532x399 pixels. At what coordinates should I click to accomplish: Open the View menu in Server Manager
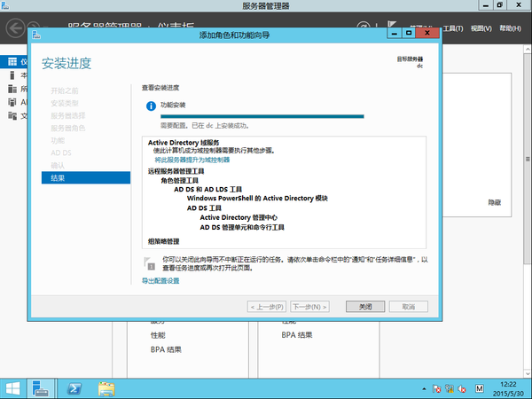pyautogui.click(x=481, y=28)
